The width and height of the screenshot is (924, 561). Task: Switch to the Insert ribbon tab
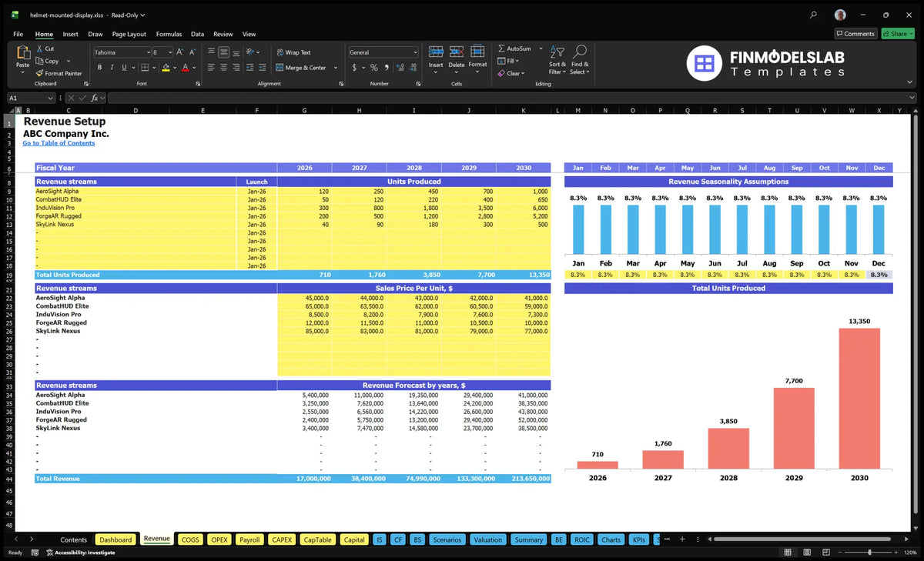(x=70, y=34)
